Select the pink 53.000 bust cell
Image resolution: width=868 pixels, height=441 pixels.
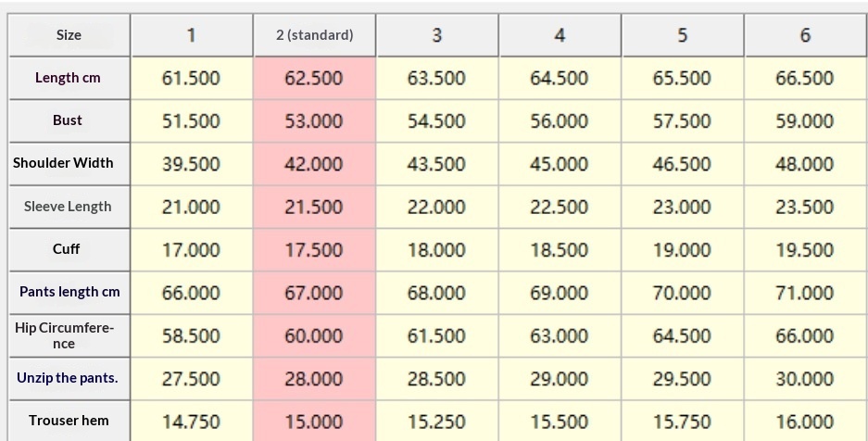tap(314, 121)
